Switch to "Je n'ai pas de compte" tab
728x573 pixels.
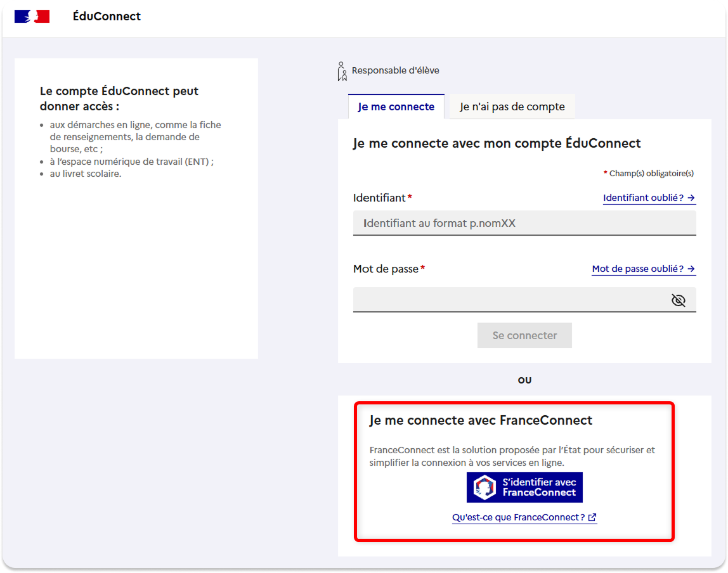[512, 106]
